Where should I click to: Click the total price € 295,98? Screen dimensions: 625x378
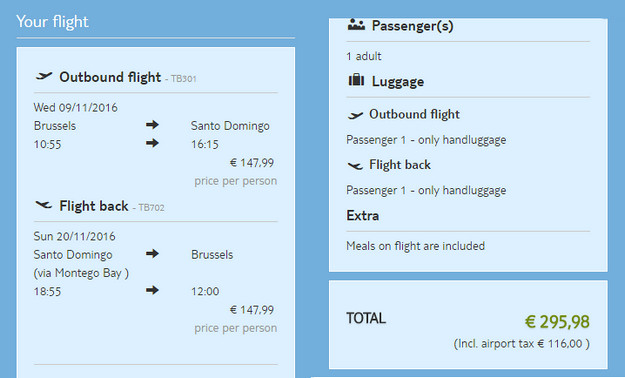coord(557,322)
